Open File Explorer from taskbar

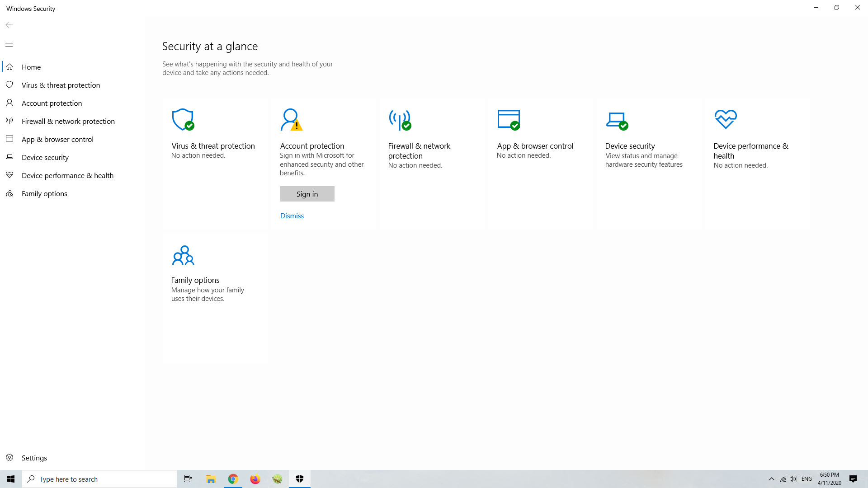(x=211, y=479)
